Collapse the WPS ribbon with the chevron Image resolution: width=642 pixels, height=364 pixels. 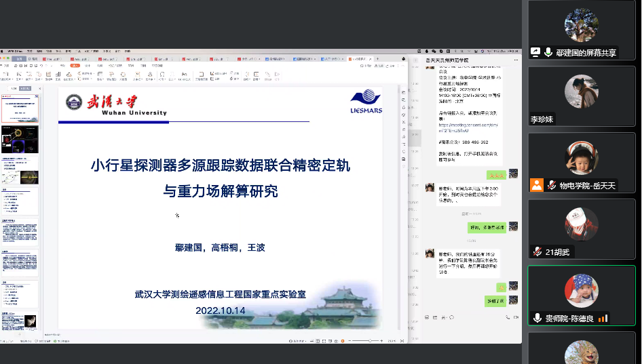[x=403, y=66]
